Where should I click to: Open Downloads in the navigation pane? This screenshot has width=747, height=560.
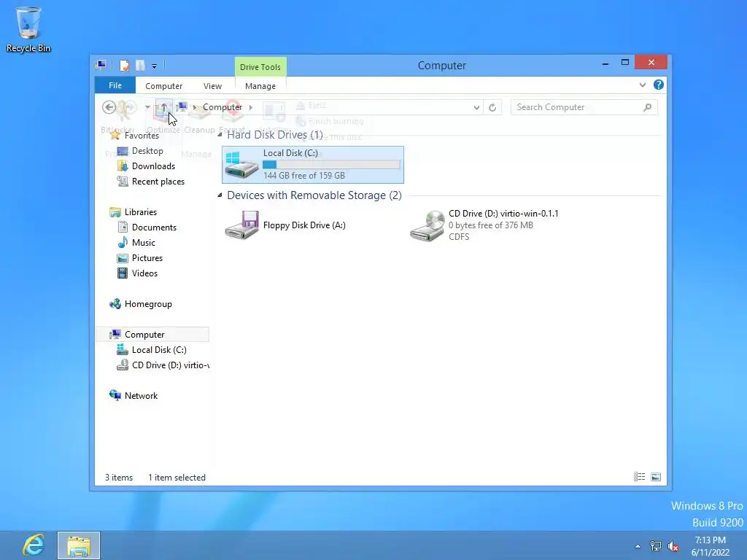point(153,166)
